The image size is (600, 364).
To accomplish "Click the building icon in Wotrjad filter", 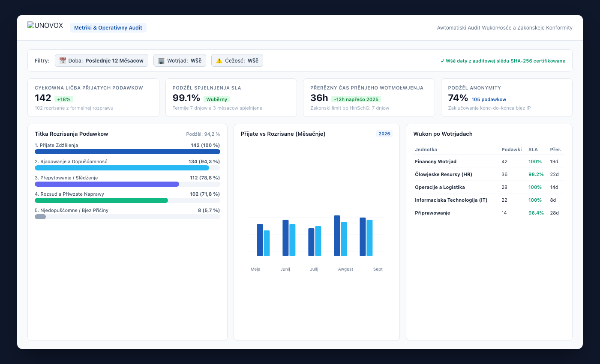I will coord(161,60).
